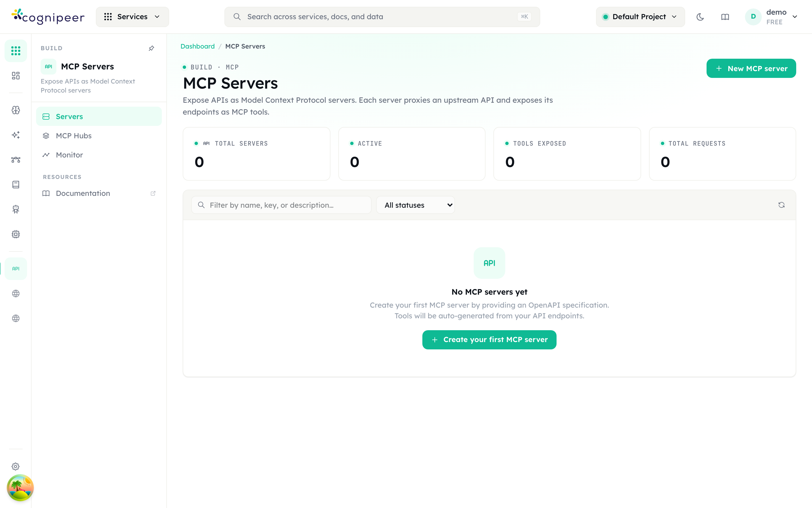Click the user avatar D circle
Screen dimensions: 812x508
coord(753,17)
